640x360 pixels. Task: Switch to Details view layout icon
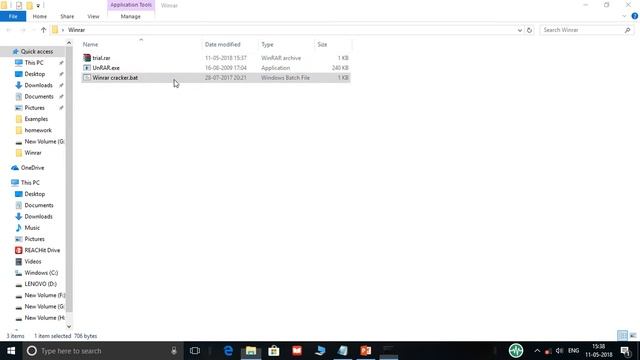(622, 336)
